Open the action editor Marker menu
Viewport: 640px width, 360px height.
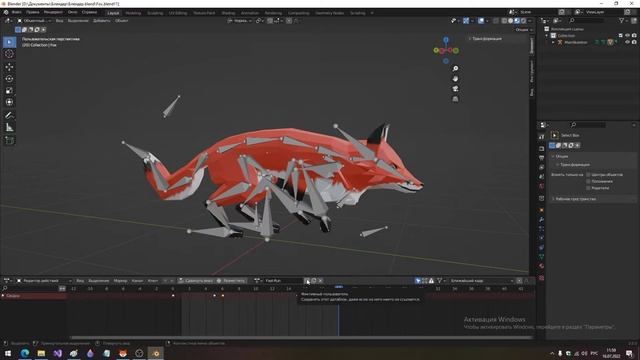tap(120, 281)
